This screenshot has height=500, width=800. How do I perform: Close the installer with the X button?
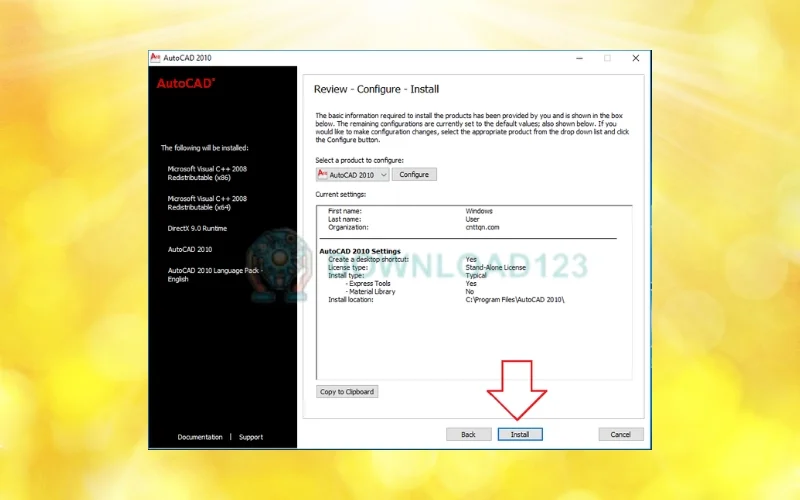pyautogui.click(x=635, y=58)
